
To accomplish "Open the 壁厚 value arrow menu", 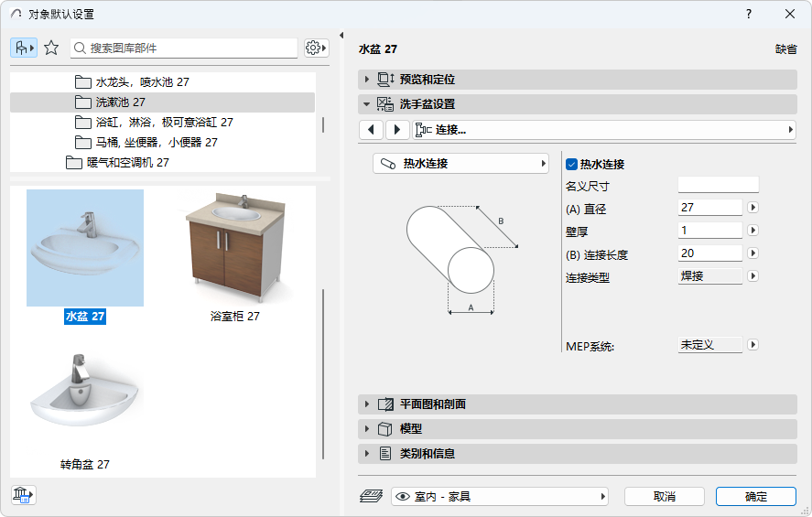I will 753,231.
